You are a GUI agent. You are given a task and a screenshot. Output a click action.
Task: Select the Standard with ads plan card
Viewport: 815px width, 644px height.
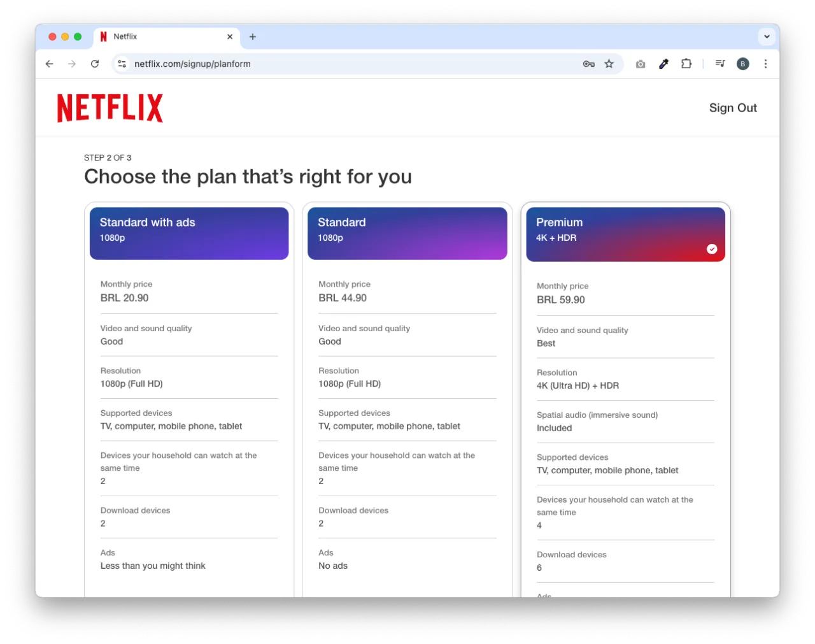click(x=189, y=233)
